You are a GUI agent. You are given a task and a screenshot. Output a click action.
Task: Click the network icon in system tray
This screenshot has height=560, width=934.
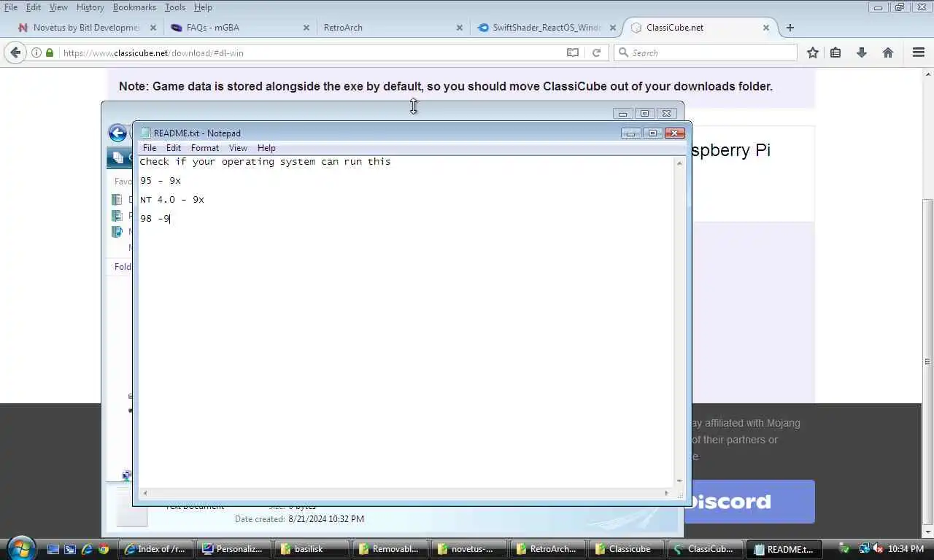865,549
